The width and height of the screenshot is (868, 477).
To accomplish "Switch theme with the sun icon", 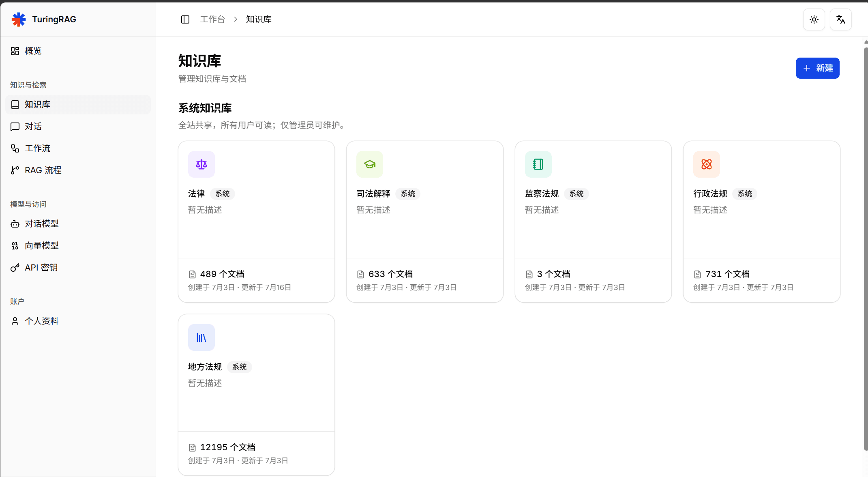I will [x=814, y=19].
